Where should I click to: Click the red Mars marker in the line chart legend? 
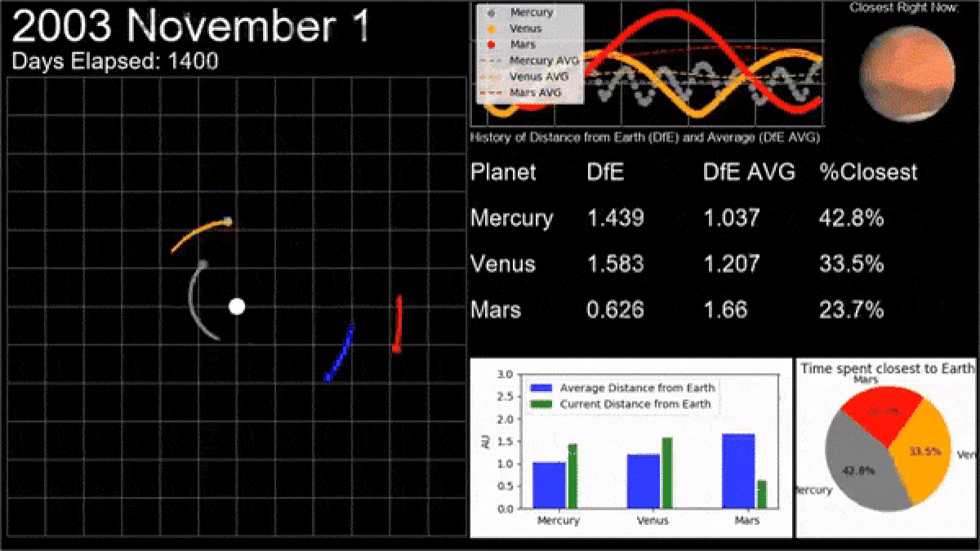click(x=490, y=44)
